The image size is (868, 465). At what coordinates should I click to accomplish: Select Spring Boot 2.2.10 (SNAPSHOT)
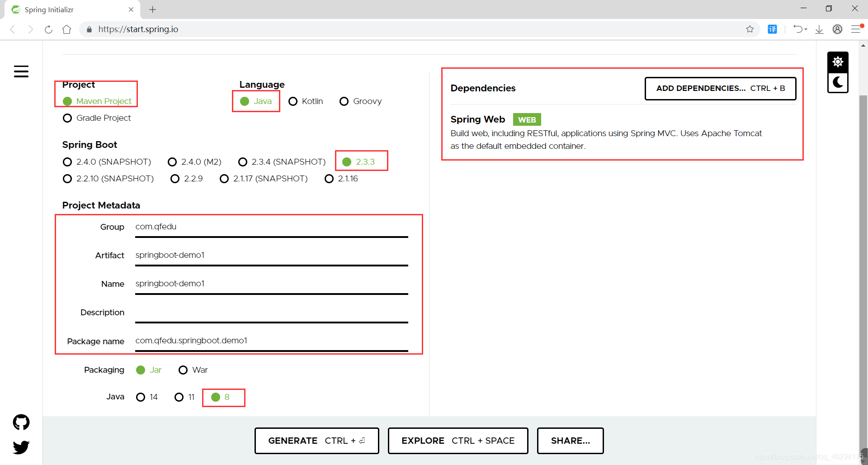point(108,179)
